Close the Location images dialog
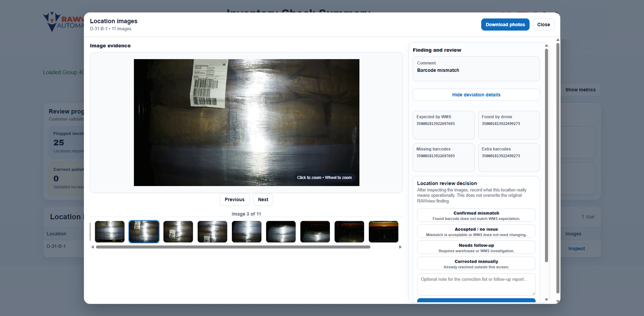Image resolution: width=644 pixels, height=316 pixels. pos(543,24)
